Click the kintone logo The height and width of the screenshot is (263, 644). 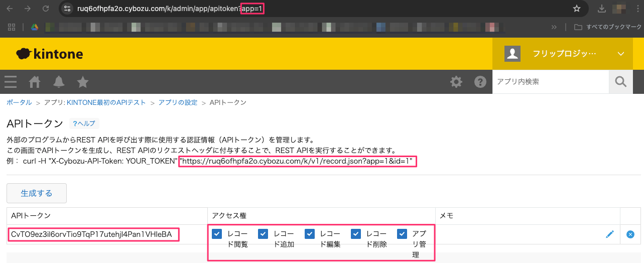point(49,54)
